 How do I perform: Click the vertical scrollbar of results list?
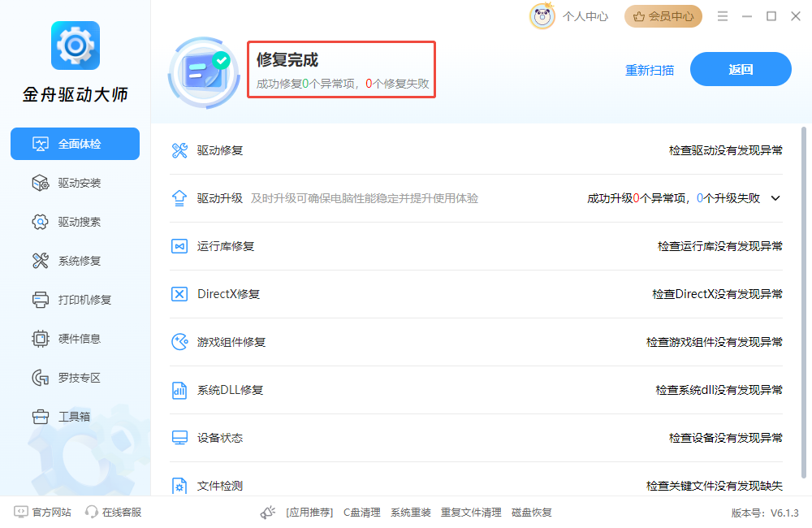click(804, 303)
